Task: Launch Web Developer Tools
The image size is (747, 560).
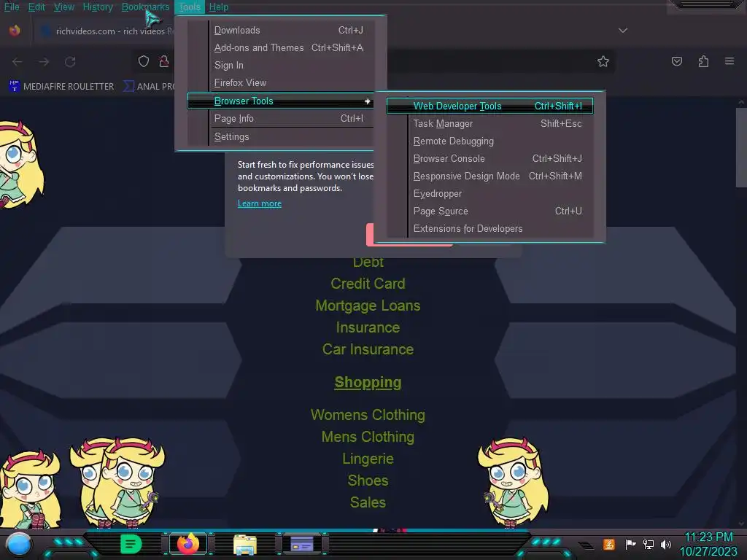Action: 489,106
